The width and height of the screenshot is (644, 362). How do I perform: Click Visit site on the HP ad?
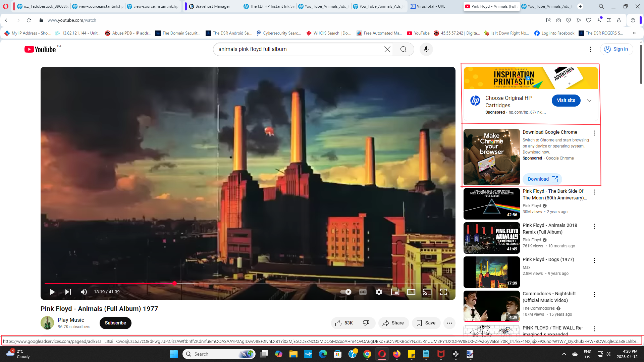pos(566,101)
